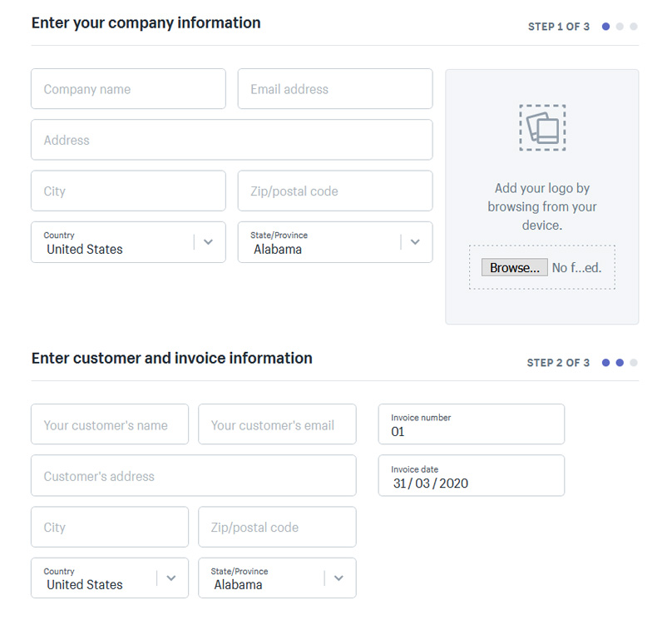Expand the company State/Province dropdown

pos(335,242)
